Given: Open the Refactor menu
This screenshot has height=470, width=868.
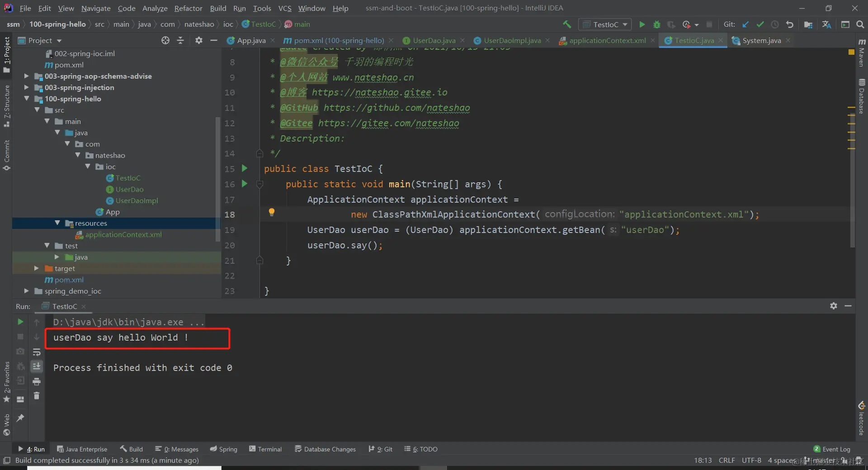Looking at the screenshot, I should pos(188,8).
